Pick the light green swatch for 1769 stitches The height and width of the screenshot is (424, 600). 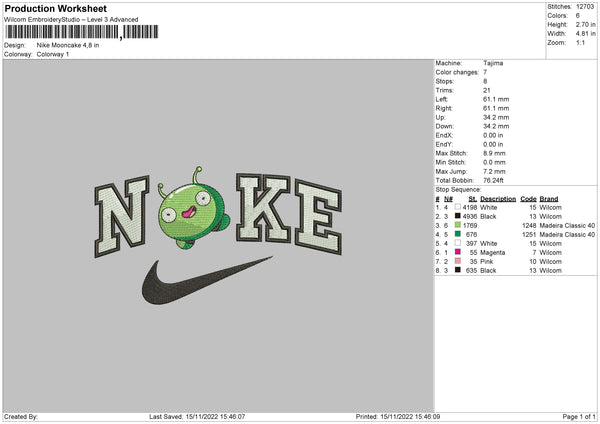[x=457, y=225]
